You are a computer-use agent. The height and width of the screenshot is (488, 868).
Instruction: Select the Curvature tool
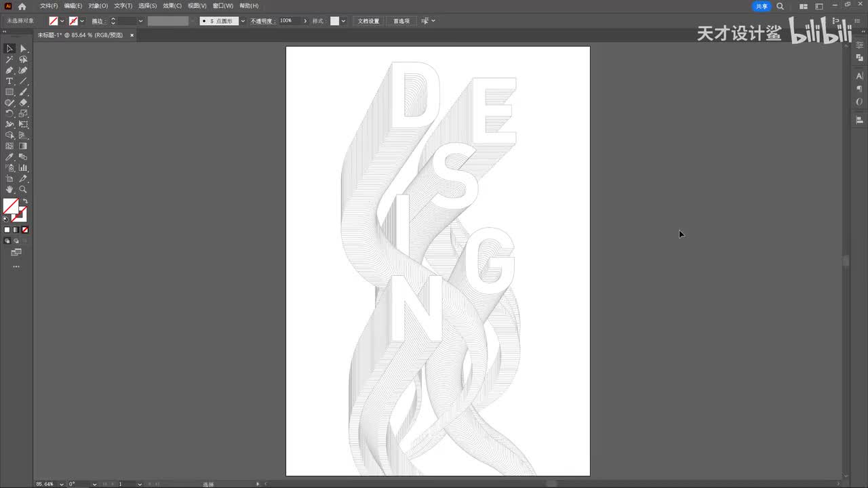coord(23,70)
